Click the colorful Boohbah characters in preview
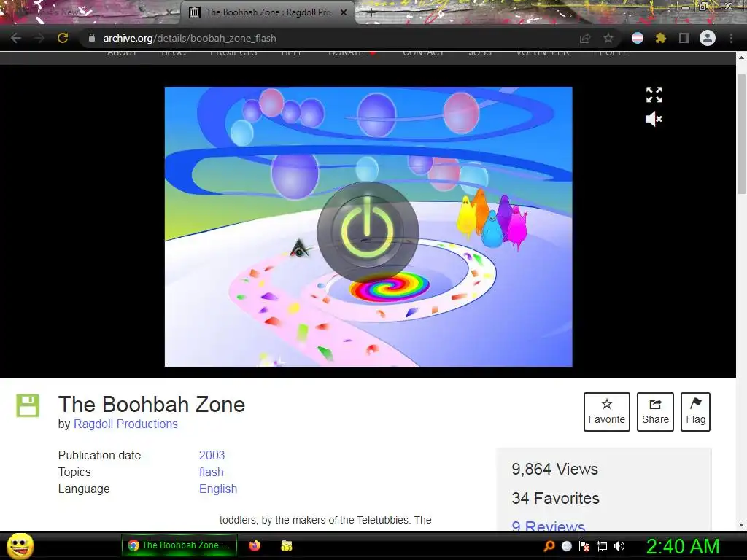747x560 pixels. (x=492, y=219)
